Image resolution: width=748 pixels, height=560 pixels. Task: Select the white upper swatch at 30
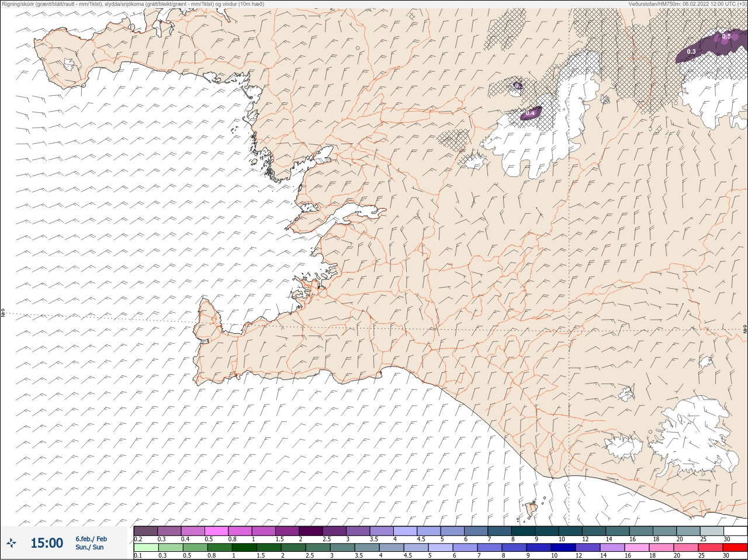pyautogui.click(x=735, y=531)
